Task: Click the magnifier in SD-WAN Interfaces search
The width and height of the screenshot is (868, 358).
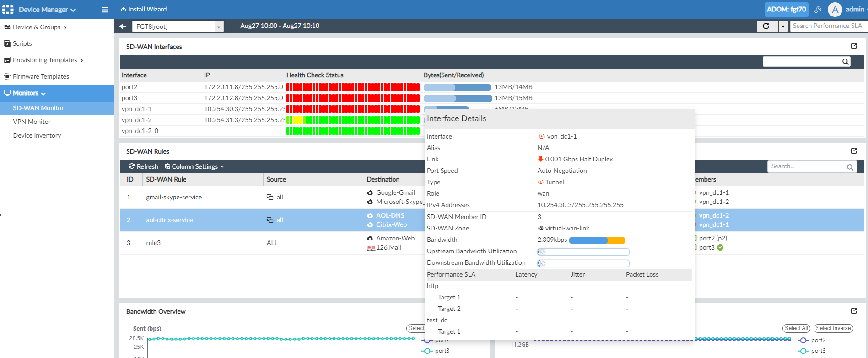Action: coord(845,62)
